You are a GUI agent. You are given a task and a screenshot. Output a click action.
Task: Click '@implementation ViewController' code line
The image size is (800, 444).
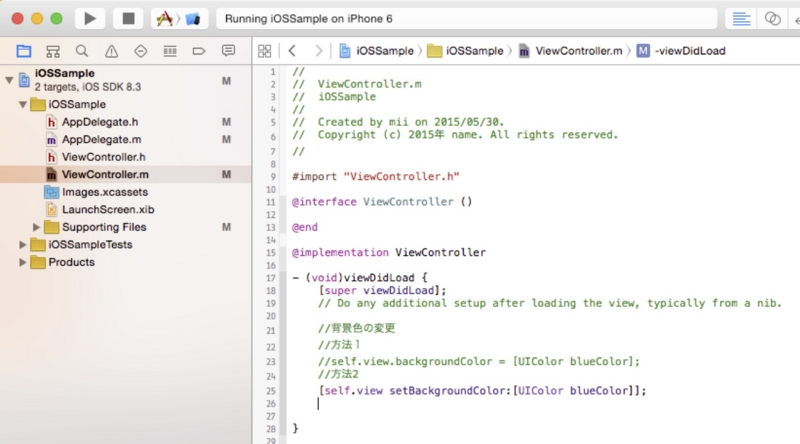pyautogui.click(x=389, y=253)
